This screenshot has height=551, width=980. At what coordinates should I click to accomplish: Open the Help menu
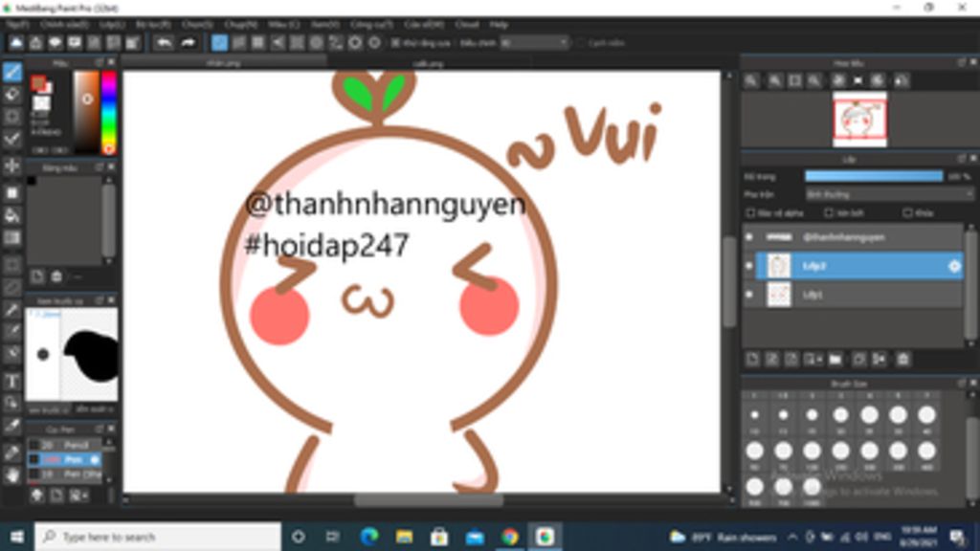[x=499, y=24]
